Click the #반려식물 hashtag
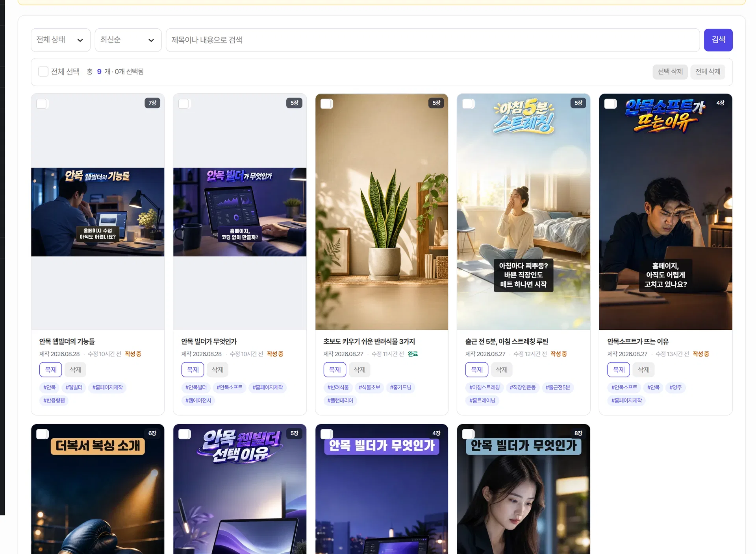The image size is (756, 554). [338, 388]
